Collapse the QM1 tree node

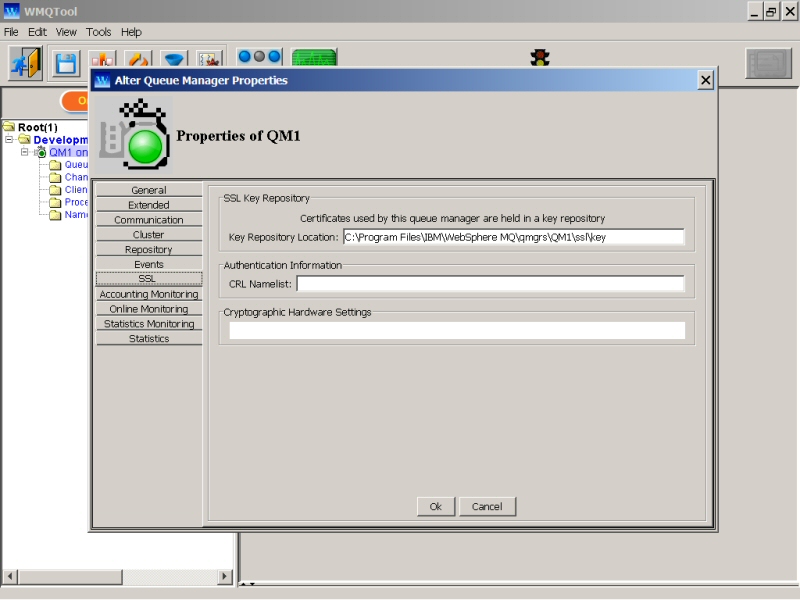[x=24, y=152]
